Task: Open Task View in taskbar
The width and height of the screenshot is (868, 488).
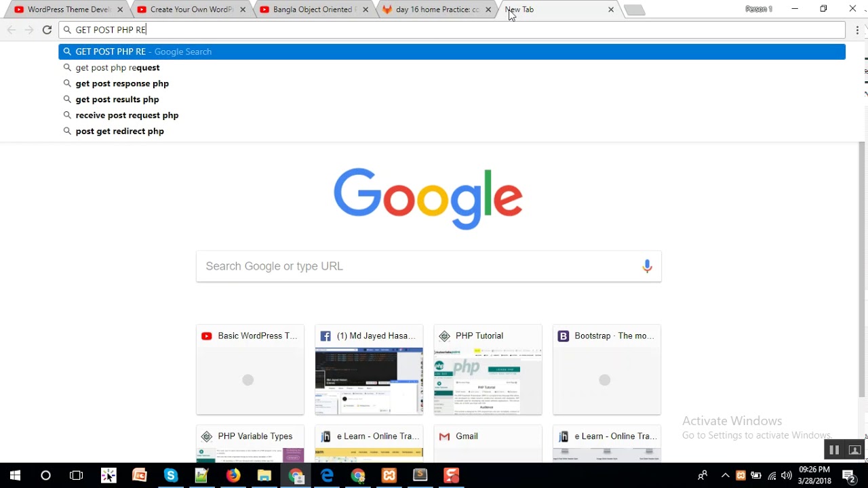Action: [x=77, y=476]
